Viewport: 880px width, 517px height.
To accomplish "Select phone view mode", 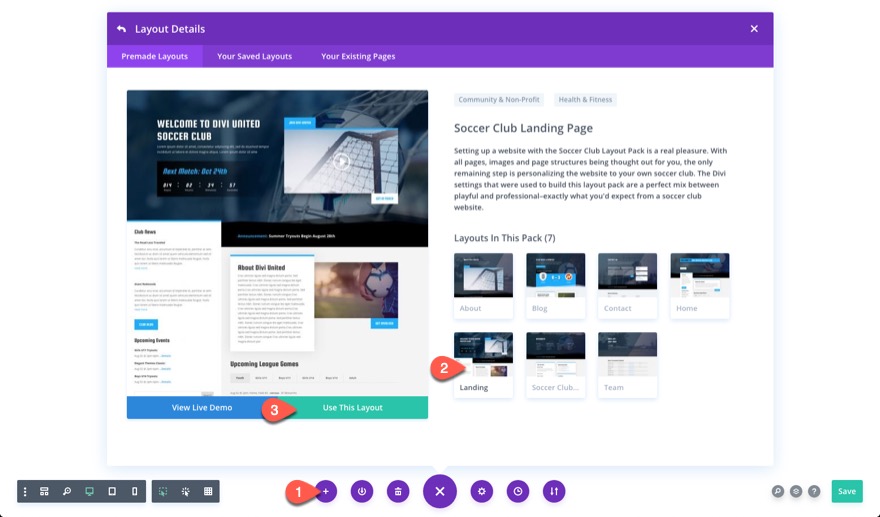I will (x=134, y=491).
